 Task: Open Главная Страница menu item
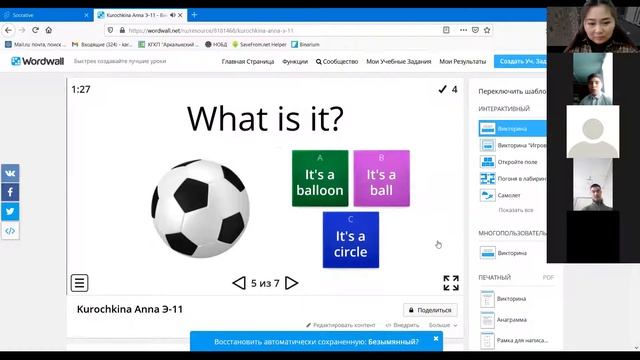click(x=248, y=62)
